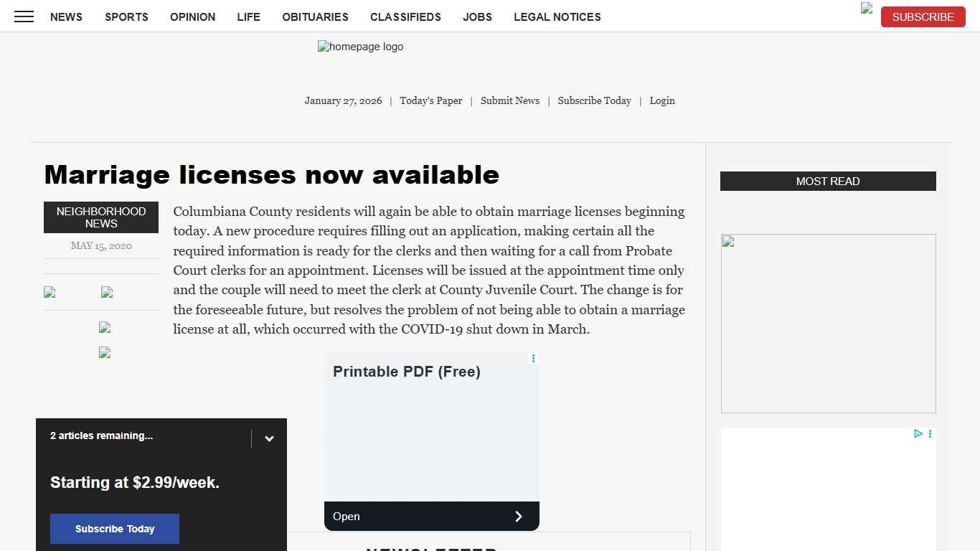The image size is (980, 551).
Task: Click the NEIGHBORHOOD NEWS category label
Action: click(101, 217)
